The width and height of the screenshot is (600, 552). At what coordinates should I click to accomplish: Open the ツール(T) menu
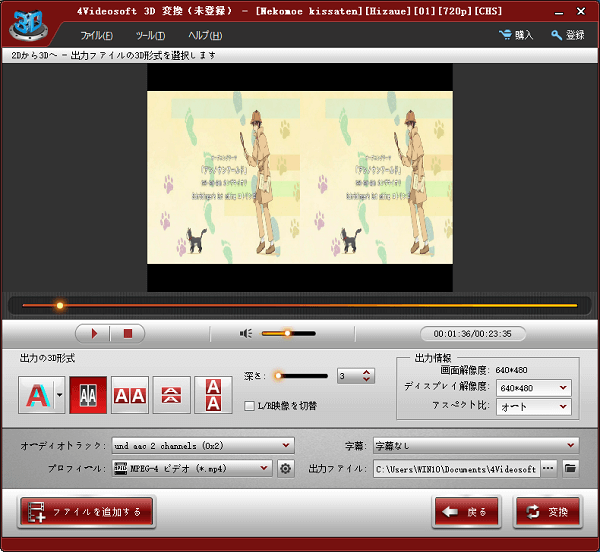[150, 36]
